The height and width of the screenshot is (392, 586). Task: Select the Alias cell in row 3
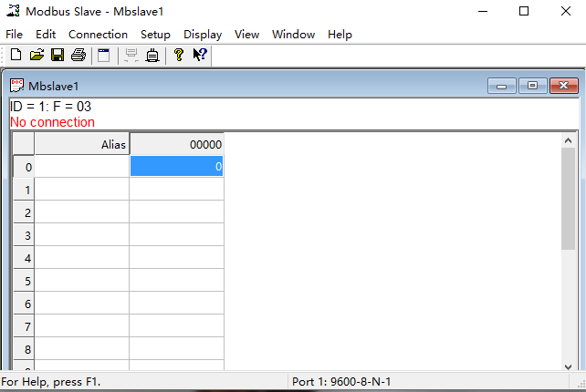point(82,234)
